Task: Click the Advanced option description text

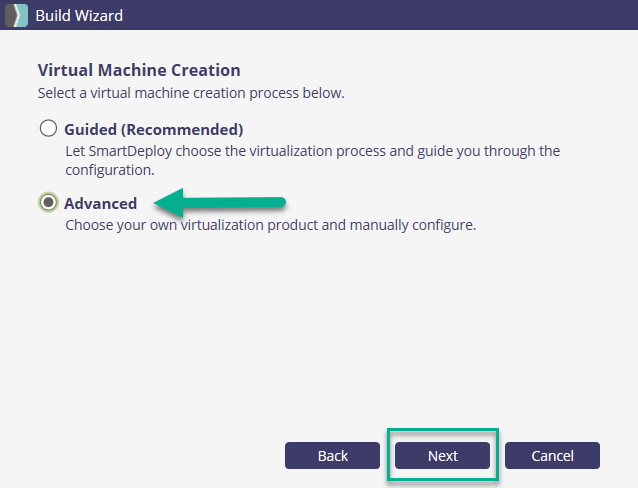Action: point(270,225)
